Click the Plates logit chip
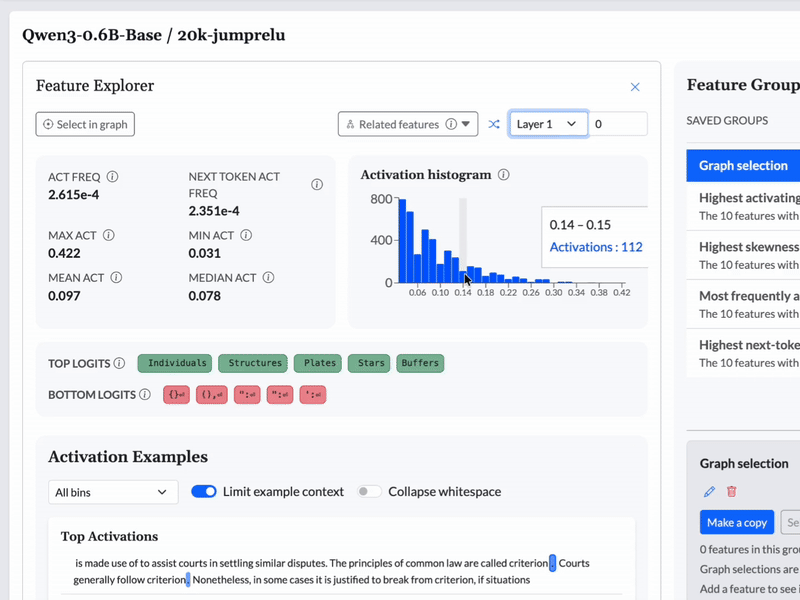Image resolution: width=800 pixels, height=600 pixels. [318, 363]
